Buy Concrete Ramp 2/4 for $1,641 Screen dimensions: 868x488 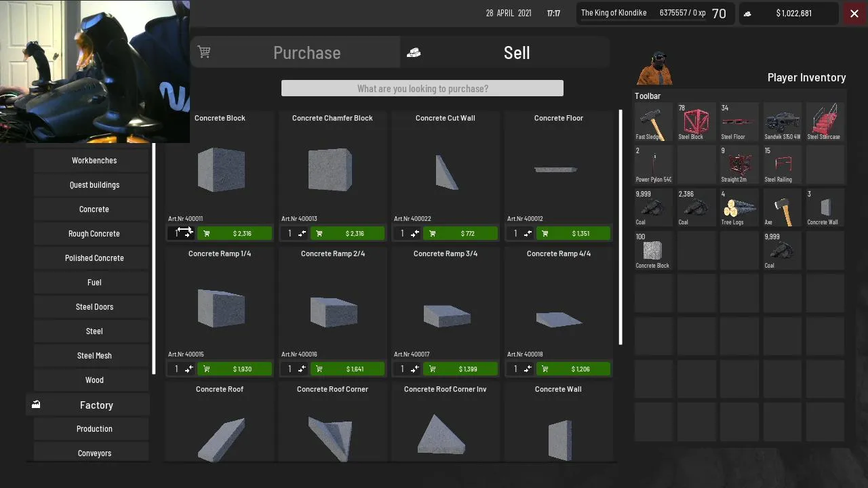(347, 369)
